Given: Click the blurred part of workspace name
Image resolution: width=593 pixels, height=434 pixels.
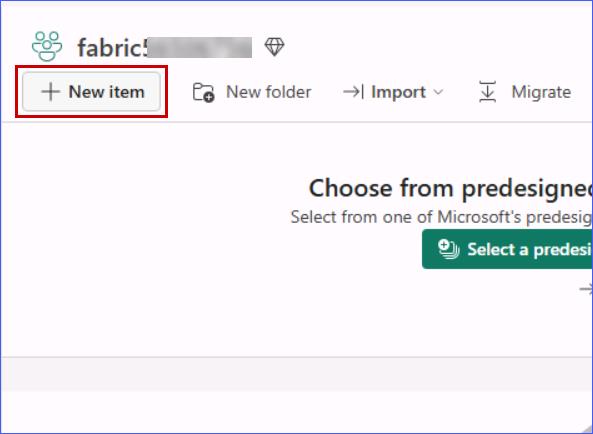Looking at the screenshot, I should point(199,48).
